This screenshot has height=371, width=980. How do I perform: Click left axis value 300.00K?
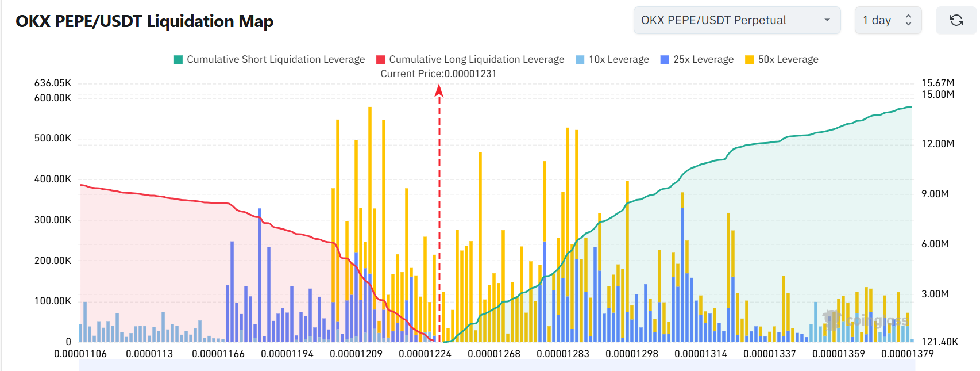point(53,220)
